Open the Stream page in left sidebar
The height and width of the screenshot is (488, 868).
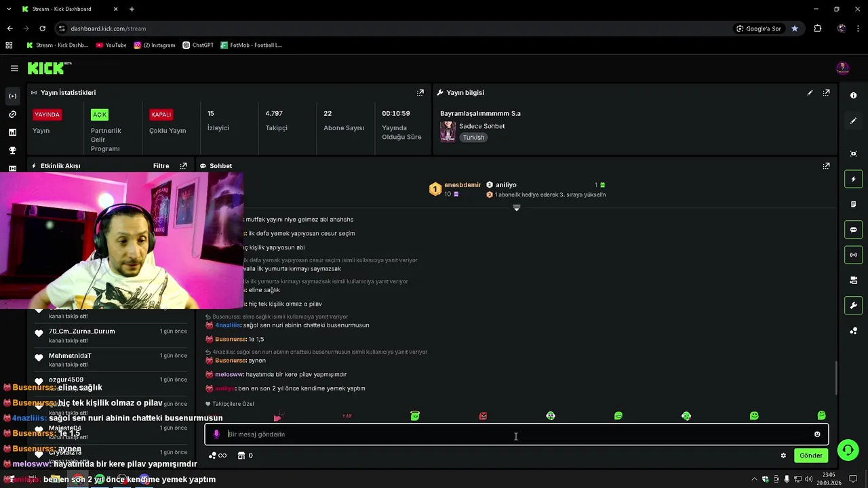[12, 96]
